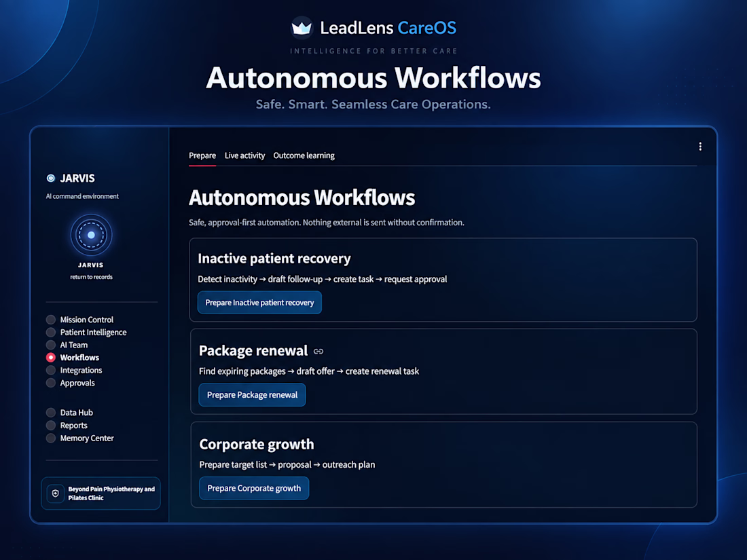The width and height of the screenshot is (747, 560).
Task: Select the Workflows radio option
Action: pos(50,358)
